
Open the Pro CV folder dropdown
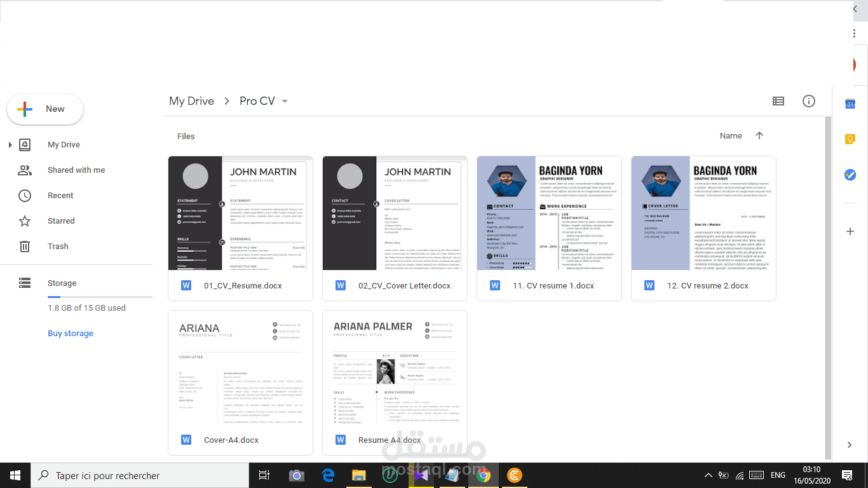[285, 102]
